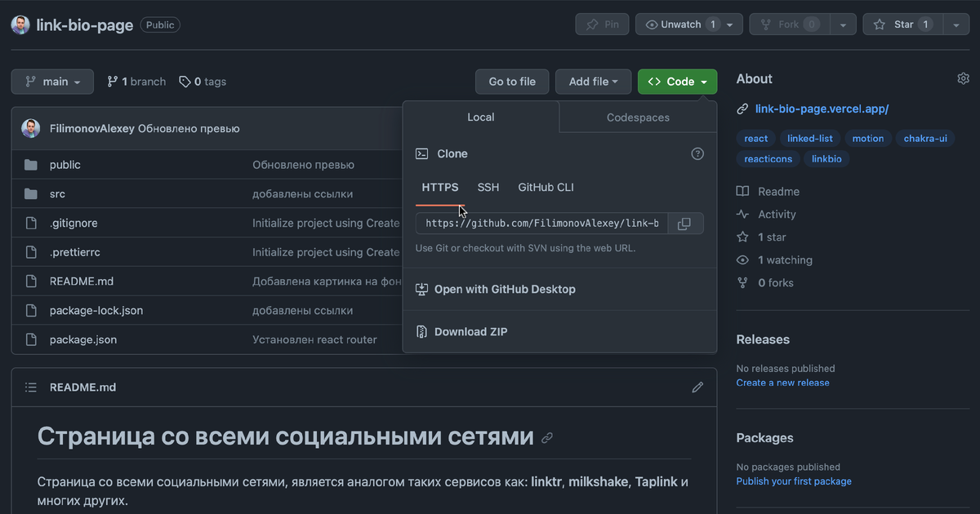Click the .gitignore file icon
980x514 pixels.
point(31,223)
